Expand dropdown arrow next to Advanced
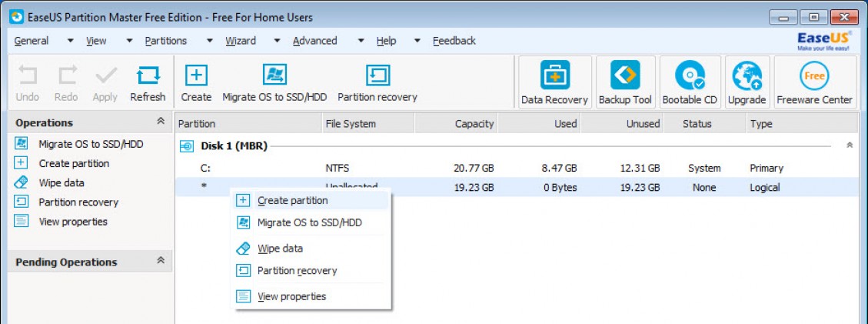Screen dimensions: 868x324 point(361,41)
